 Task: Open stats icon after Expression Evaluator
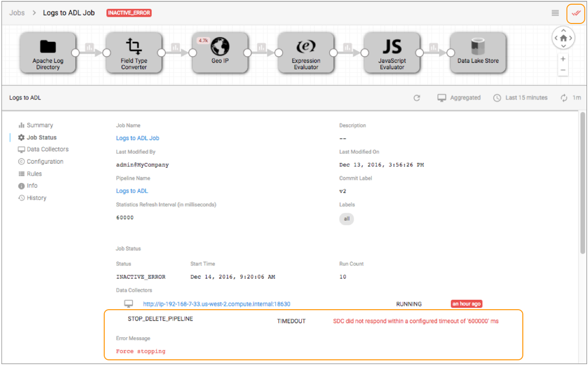348,47
